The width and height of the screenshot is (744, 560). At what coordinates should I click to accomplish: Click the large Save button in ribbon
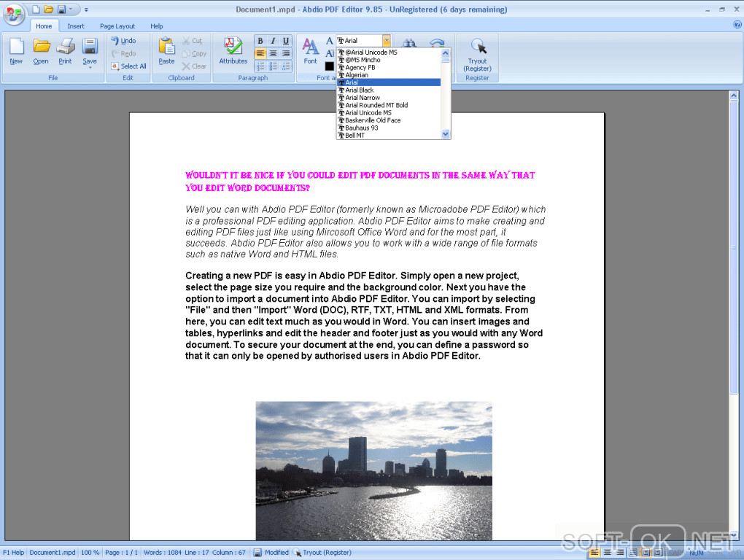coord(90,50)
